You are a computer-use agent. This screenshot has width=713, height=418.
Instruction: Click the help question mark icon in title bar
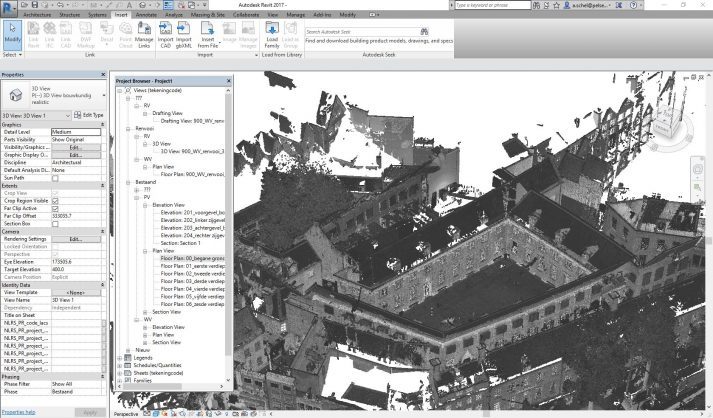coord(633,5)
